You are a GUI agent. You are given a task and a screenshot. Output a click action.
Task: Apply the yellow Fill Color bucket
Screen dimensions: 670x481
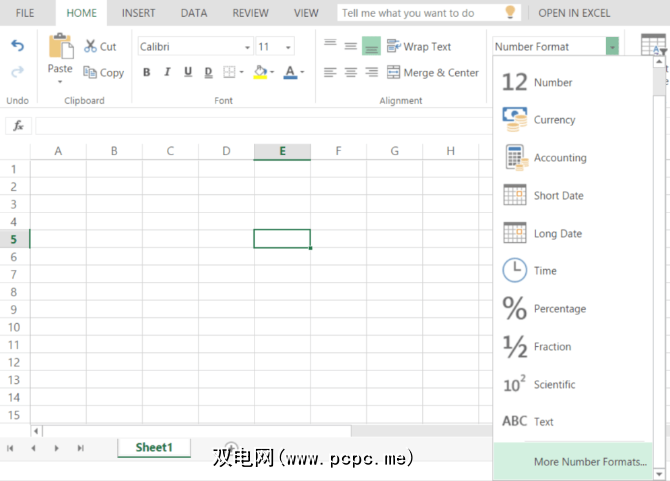[260, 72]
